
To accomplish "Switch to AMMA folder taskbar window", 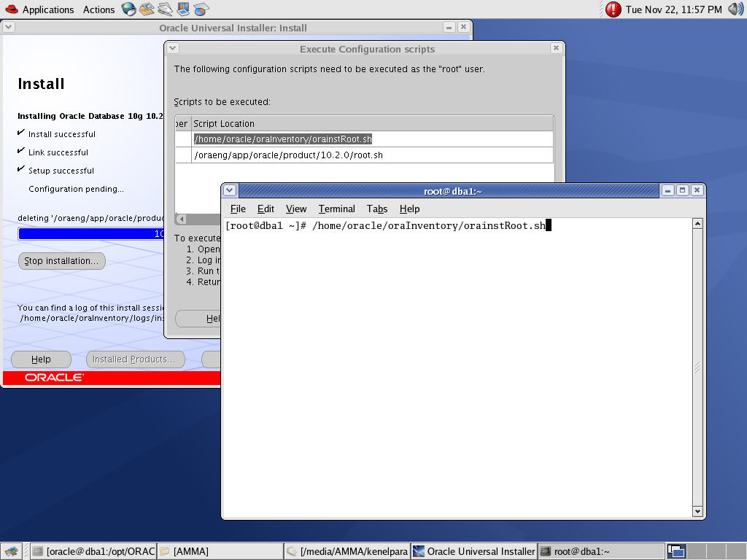I will (x=220, y=551).
